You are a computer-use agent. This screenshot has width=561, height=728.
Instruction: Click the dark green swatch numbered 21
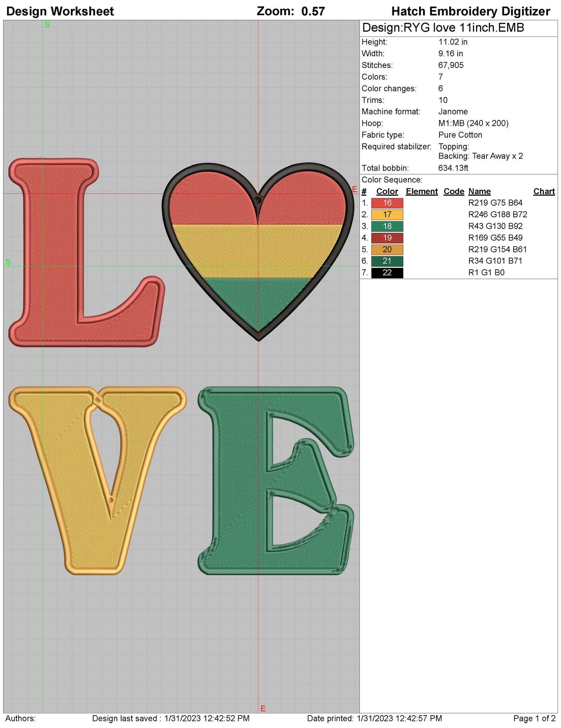tap(387, 261)
